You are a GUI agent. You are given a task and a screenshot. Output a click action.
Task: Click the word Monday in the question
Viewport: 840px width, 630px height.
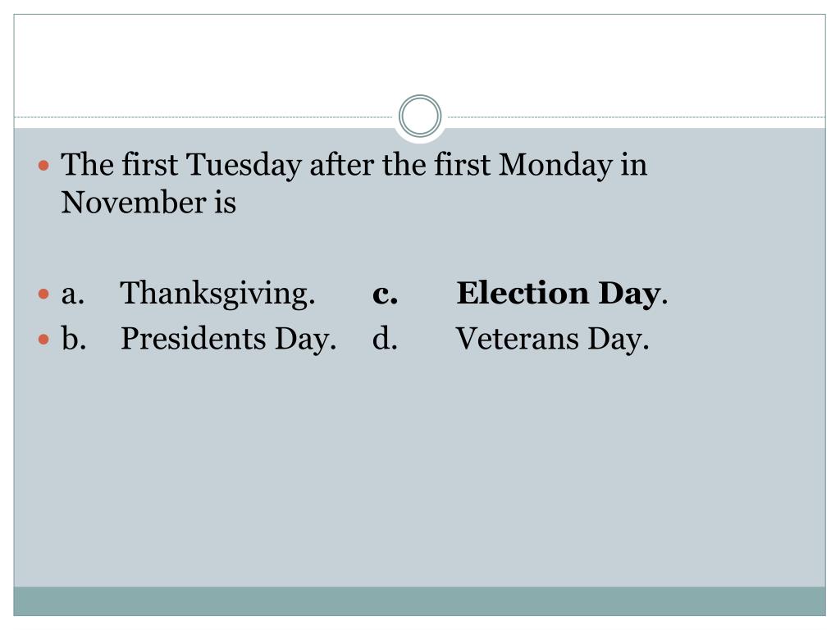[555, 164]
